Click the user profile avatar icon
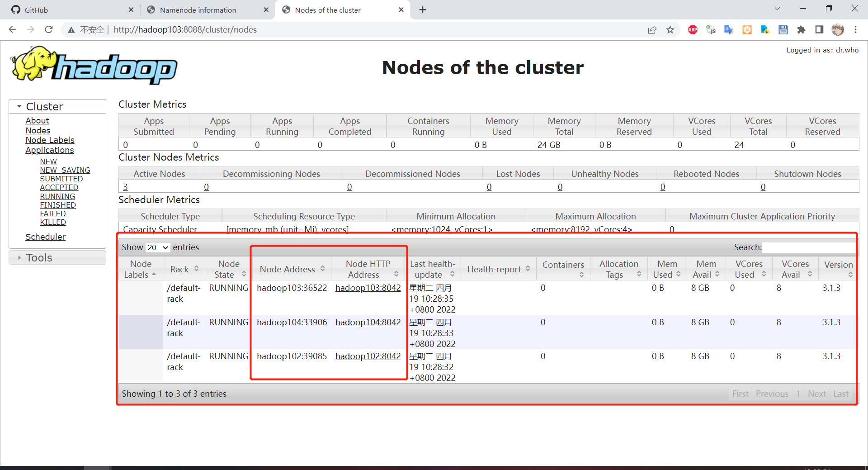The height and width of the screenshot is (470, 868). 837,29
